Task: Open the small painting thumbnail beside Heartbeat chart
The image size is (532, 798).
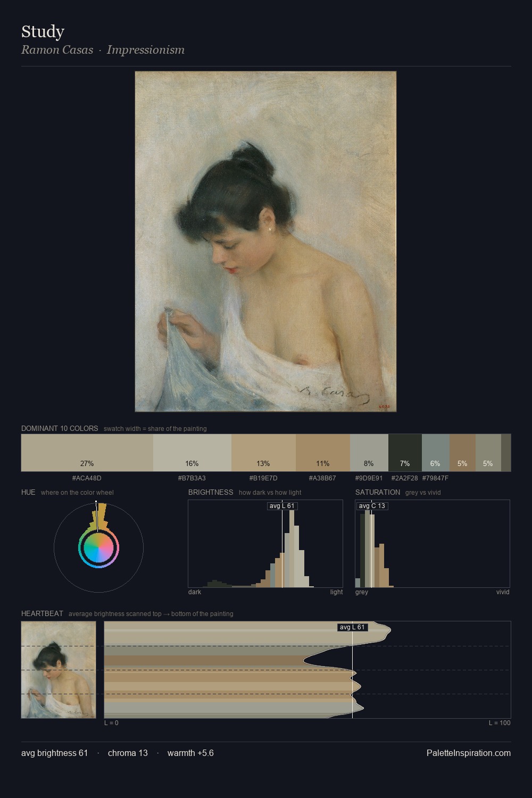Action: coord(59,670)
